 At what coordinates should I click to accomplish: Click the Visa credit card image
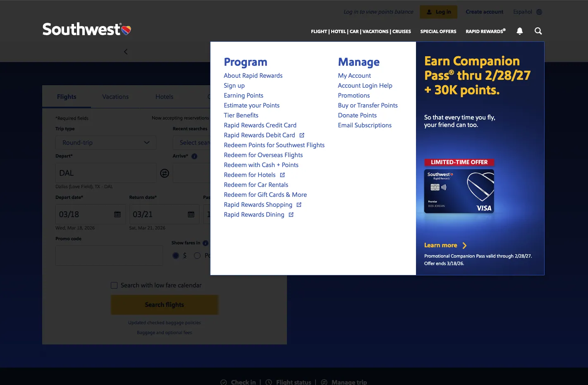(459, 191)
